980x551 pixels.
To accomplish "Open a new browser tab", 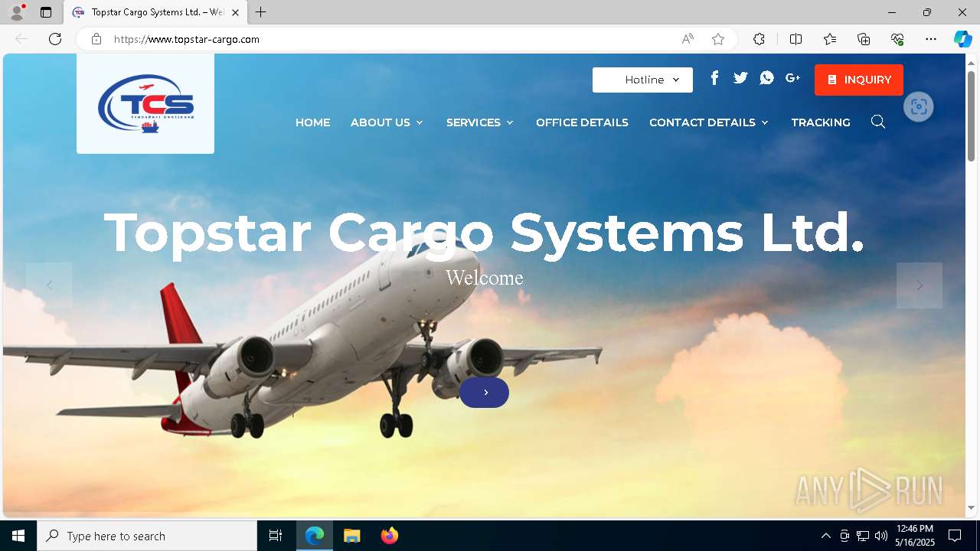I will 261,12.
